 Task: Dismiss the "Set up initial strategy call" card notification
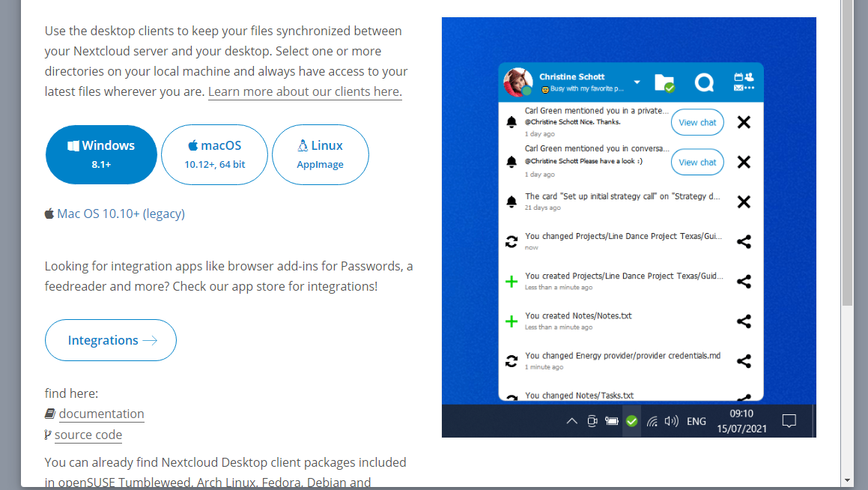coord(744,202)
